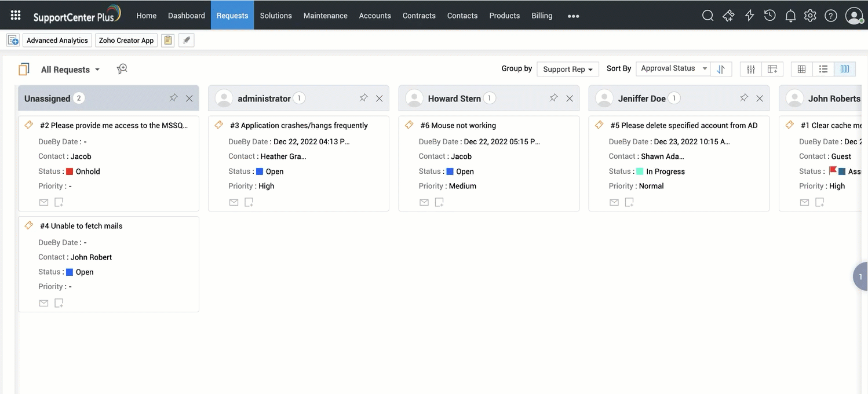868x394 pixels.
Task: Click the red Onhold status color square
Action: (x=70, y=172)
